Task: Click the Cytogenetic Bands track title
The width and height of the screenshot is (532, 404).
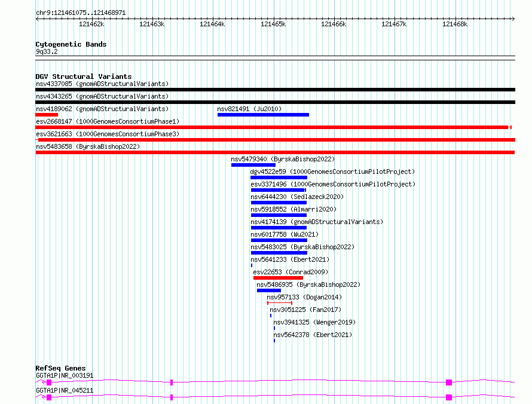Action: pyautogui.click(x=71, y=44)
